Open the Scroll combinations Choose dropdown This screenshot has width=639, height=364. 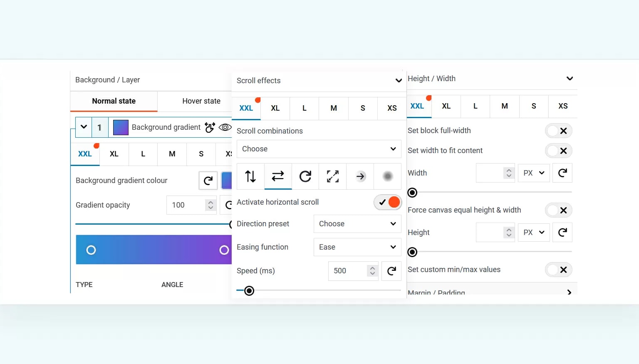click(319, 149)
